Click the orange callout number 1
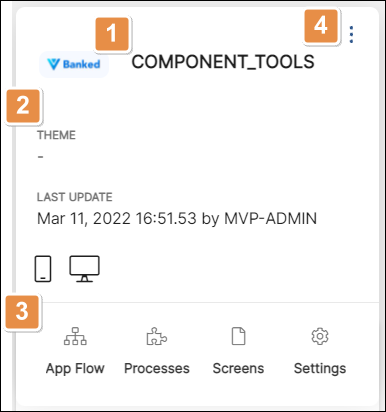 [x=112, y=34]
